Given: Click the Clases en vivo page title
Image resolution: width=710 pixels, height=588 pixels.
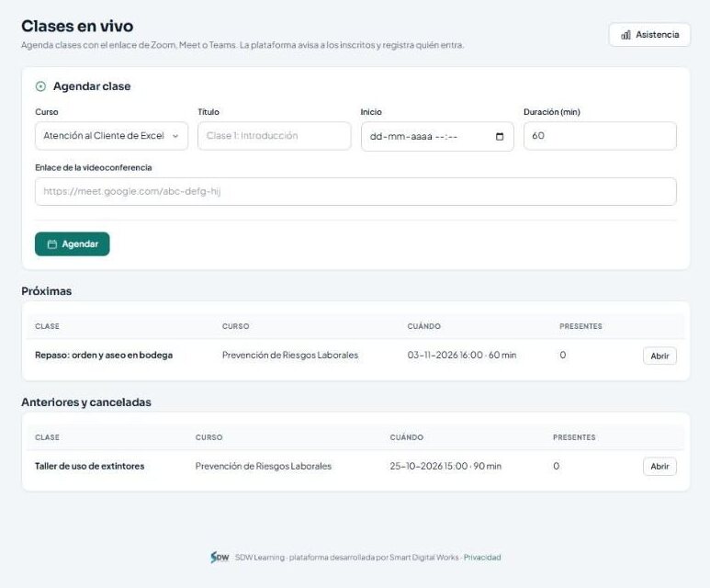Looking at the screenshot, I should pos(77,27).
